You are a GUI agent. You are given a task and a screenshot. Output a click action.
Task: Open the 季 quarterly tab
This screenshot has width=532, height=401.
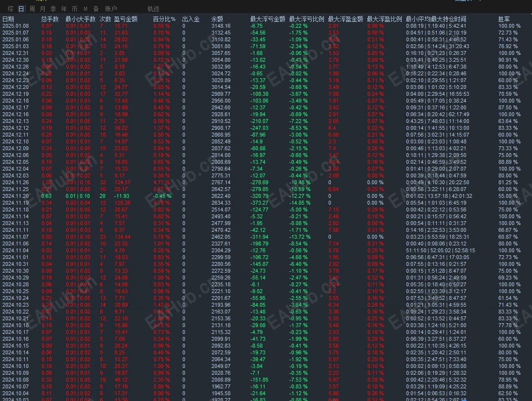click(53, 9)
